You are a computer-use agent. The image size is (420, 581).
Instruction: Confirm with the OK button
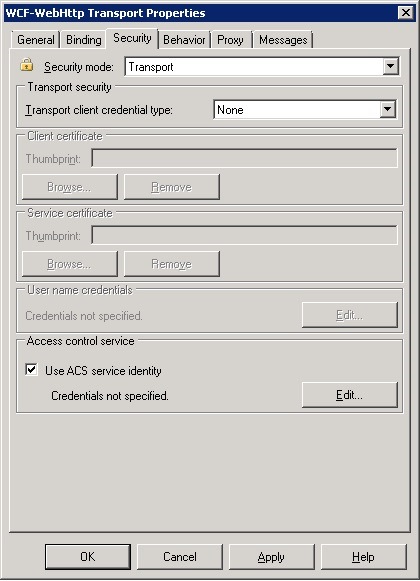click(x=88, y=557)
